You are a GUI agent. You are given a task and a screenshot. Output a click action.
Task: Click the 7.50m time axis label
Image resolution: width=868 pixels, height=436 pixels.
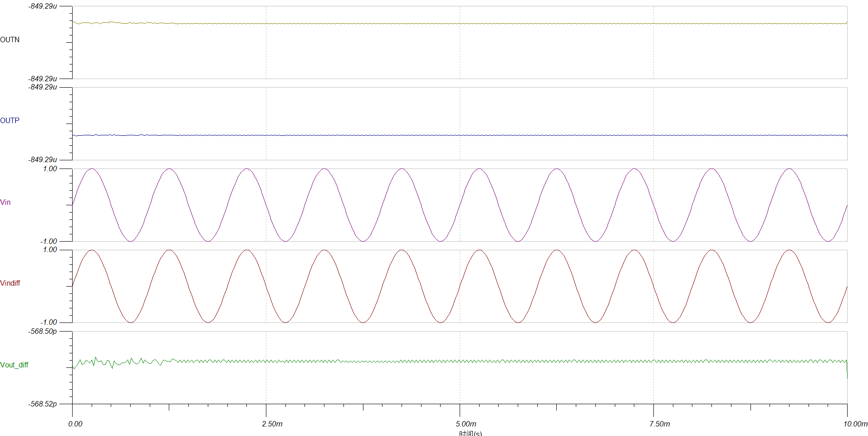660,424
